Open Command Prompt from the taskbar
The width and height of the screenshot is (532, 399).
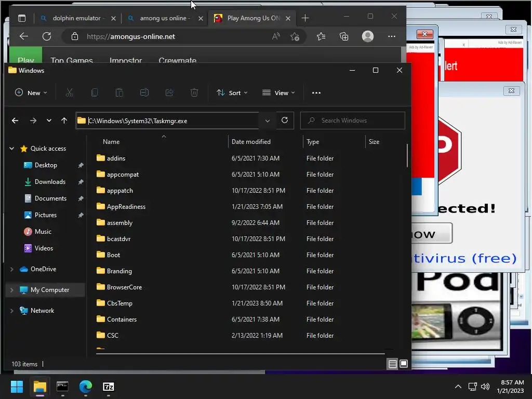[x=62, y=387]
